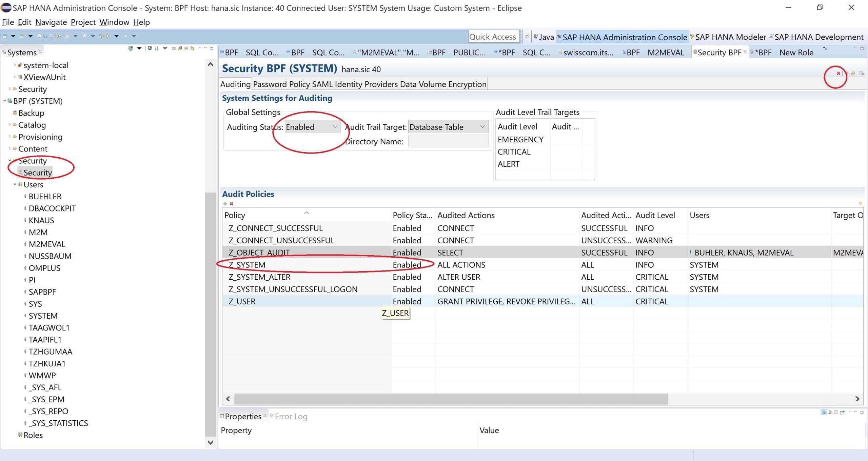
Task: Open the Auditing Status dropdown
Action: [334, 127]
